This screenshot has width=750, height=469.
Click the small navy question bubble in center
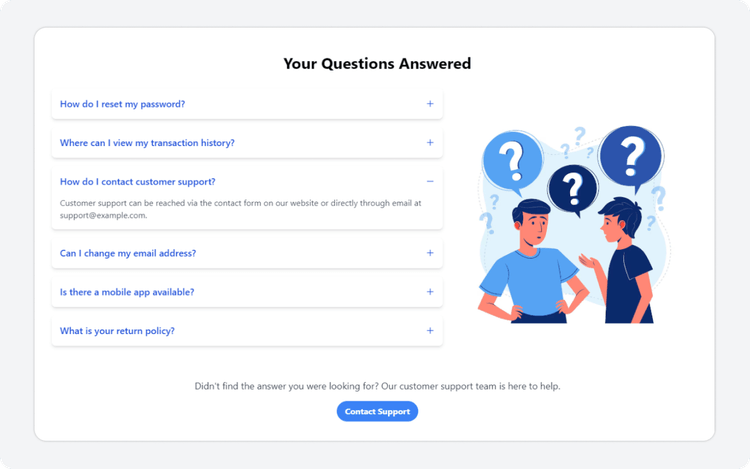[x=573, y=188]
